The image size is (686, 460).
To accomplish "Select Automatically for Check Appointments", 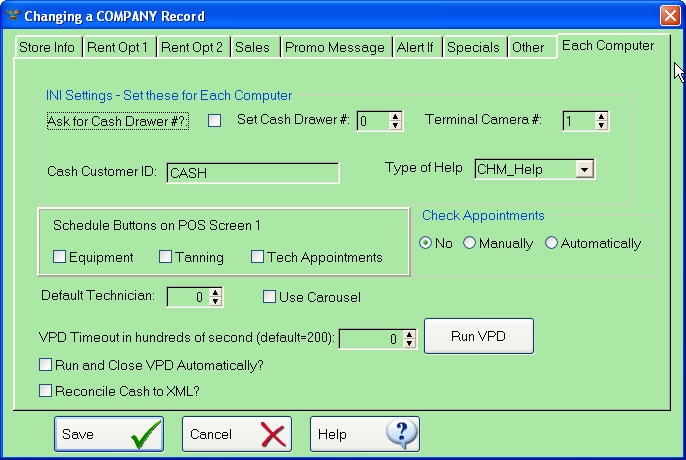I will [551, 243].
